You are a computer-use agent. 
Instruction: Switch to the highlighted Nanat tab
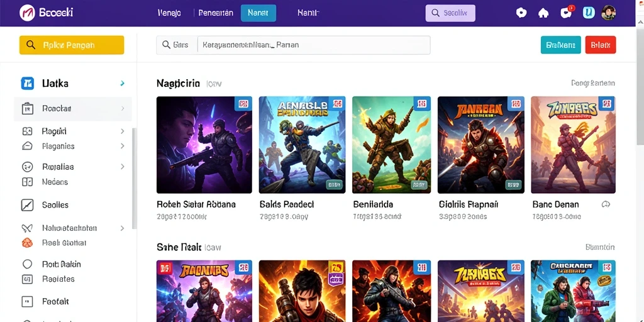tap(258, 13)
